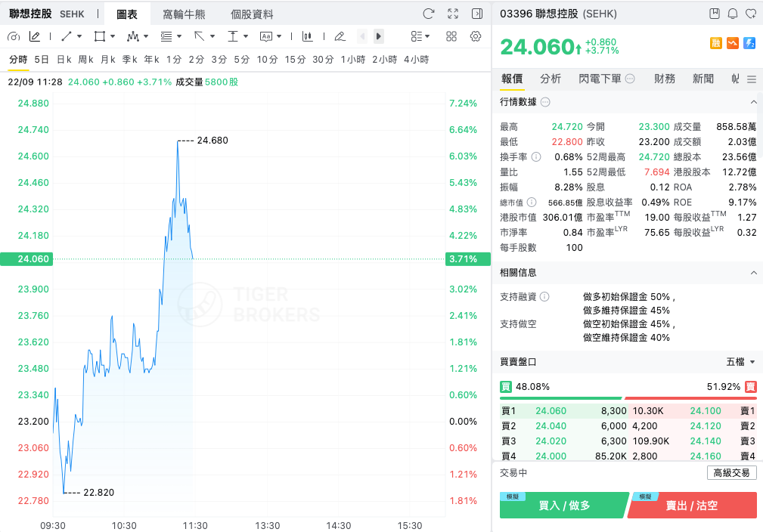763x532 pixels.
Task: Select the candlestick chart type icon
Action: click(307, 36)
